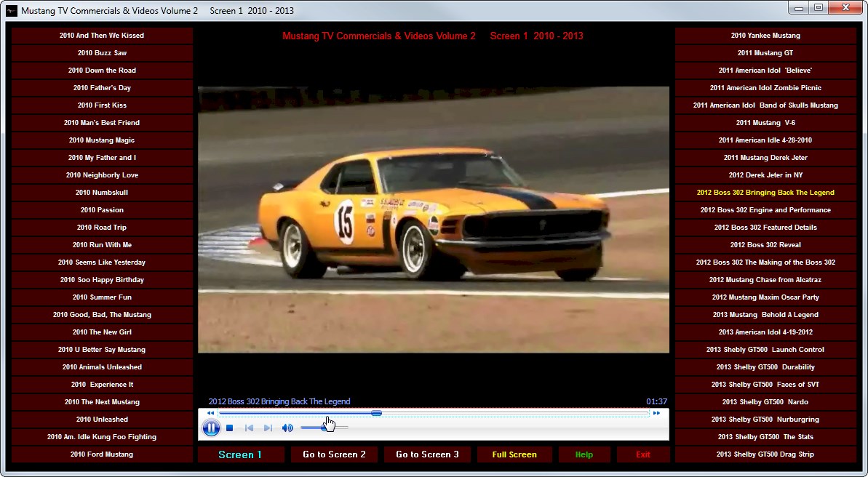Play 2010 Good, Bad, The Mustang
The height and width of the screenshot is (477, 868).
click(x=102, y=314)
